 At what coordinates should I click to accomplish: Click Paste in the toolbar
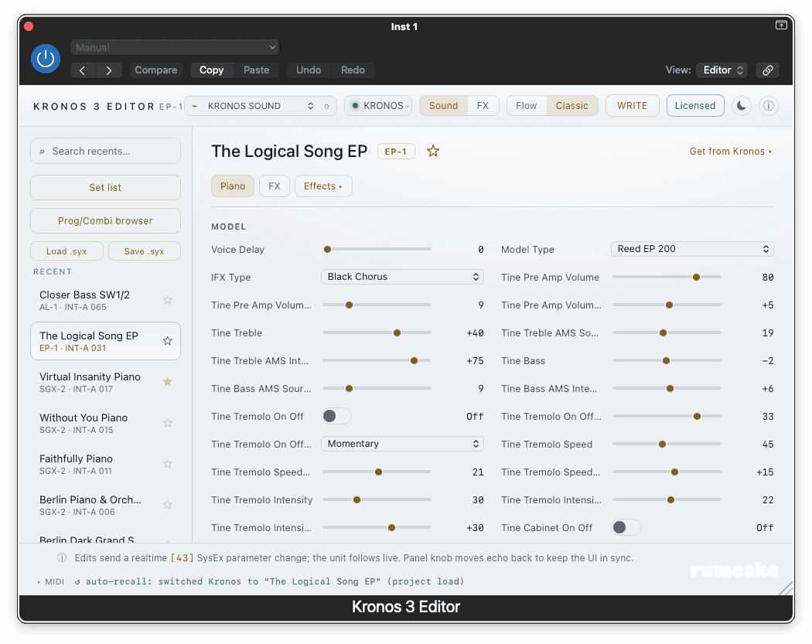(256, 70)
